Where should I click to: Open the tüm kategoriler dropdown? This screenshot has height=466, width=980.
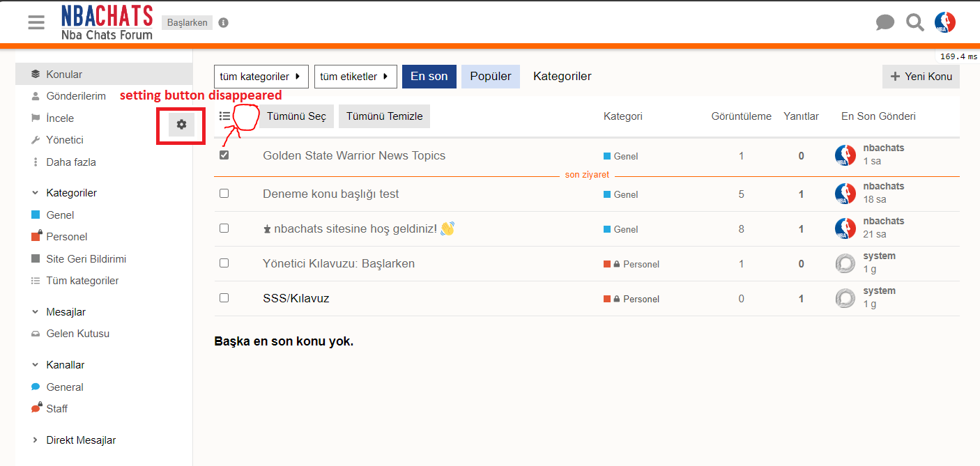(x=261, y=77)
